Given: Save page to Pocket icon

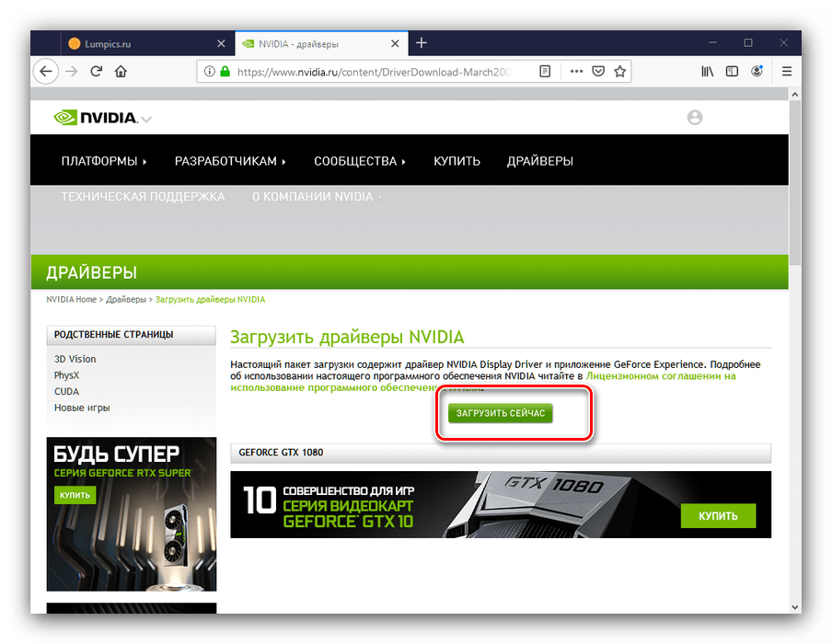Looking at the screenshot, I should tap(597, 71).
